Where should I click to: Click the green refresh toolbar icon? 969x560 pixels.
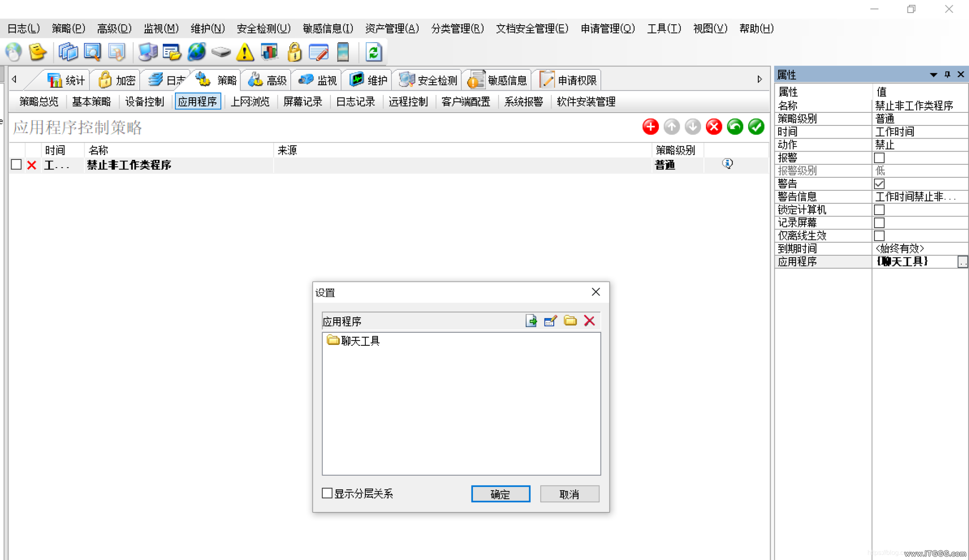(x=374, y=52)
